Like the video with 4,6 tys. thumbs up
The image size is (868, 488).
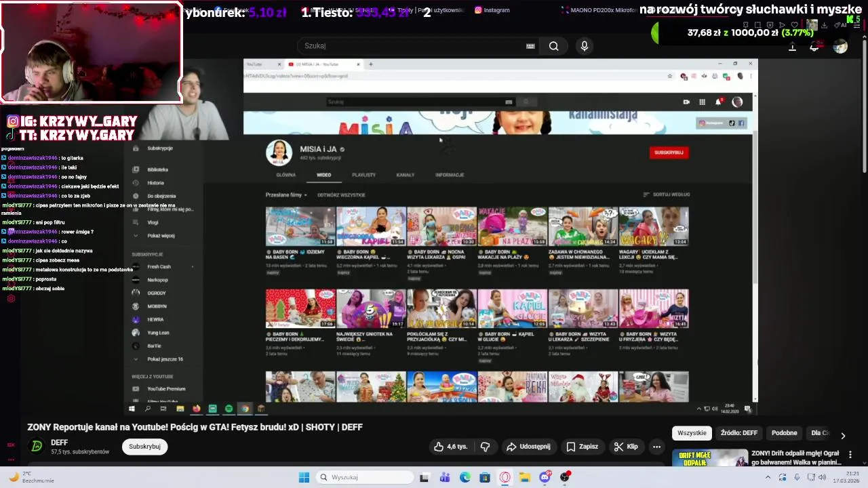point(451,447)
